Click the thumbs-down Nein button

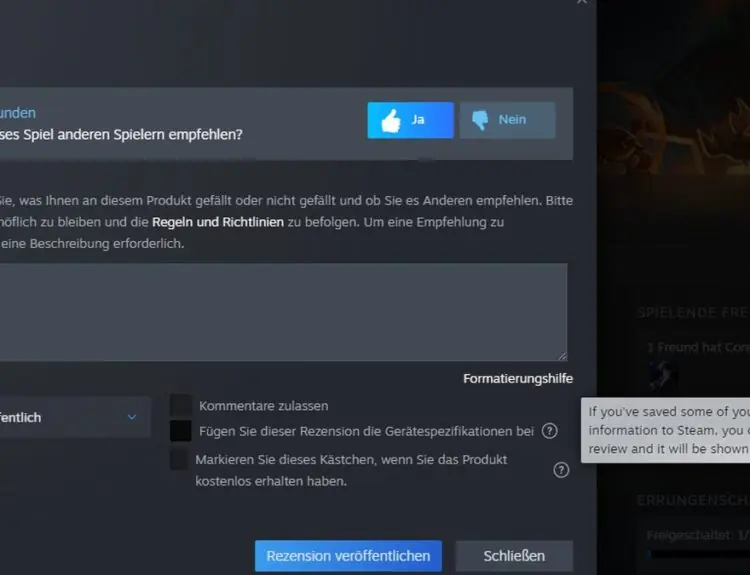507,120
